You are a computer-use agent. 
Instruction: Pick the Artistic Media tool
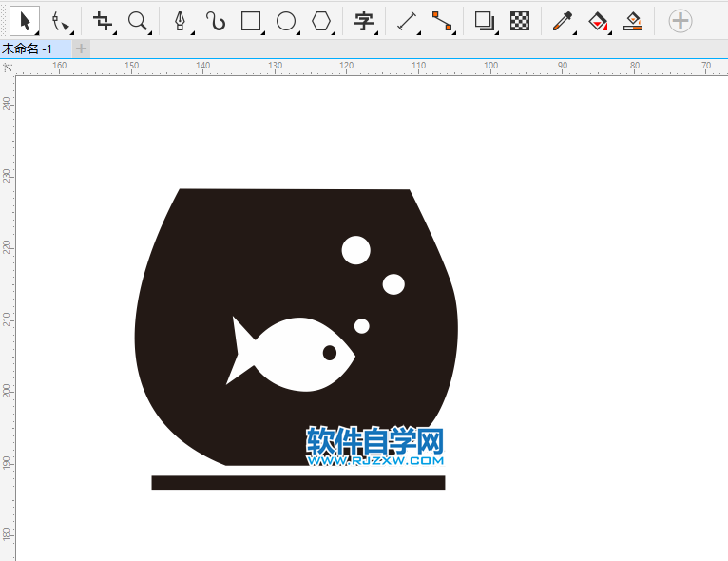pos(216,21)
